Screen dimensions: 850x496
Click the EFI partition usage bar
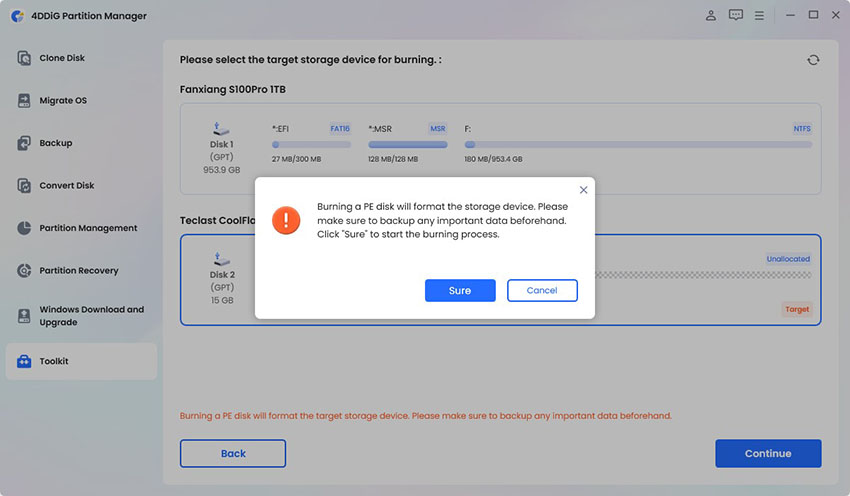pyautogui.click(x=311, y=145)
